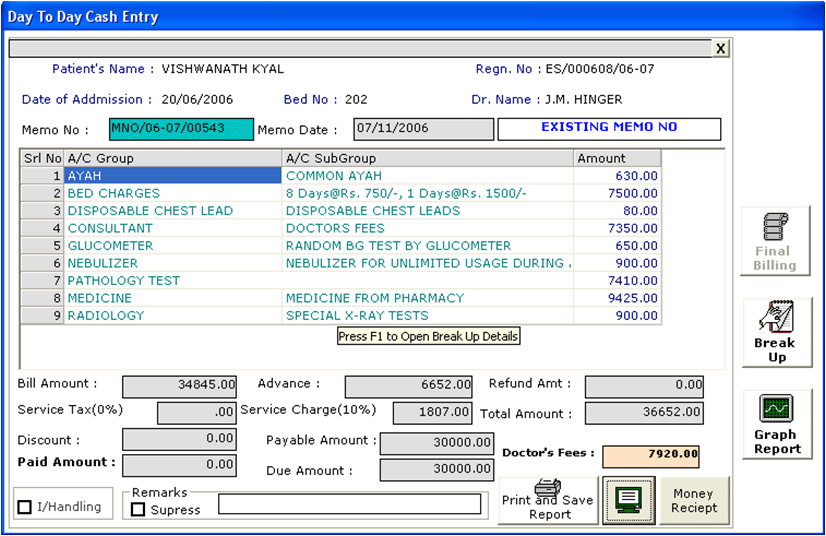Click the Money Reciept button
This screenshot has height=536, width=826.
click(x=694, y=500)
